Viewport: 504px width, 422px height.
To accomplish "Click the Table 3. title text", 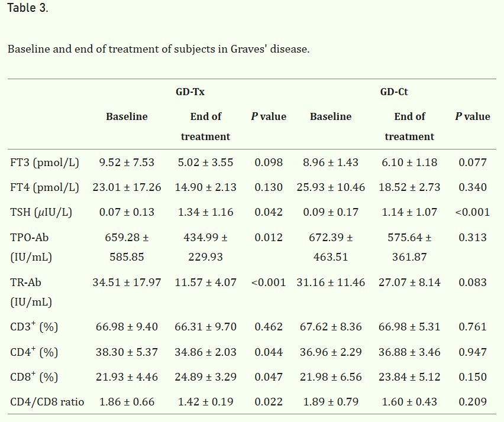I will tap(28, 8).
